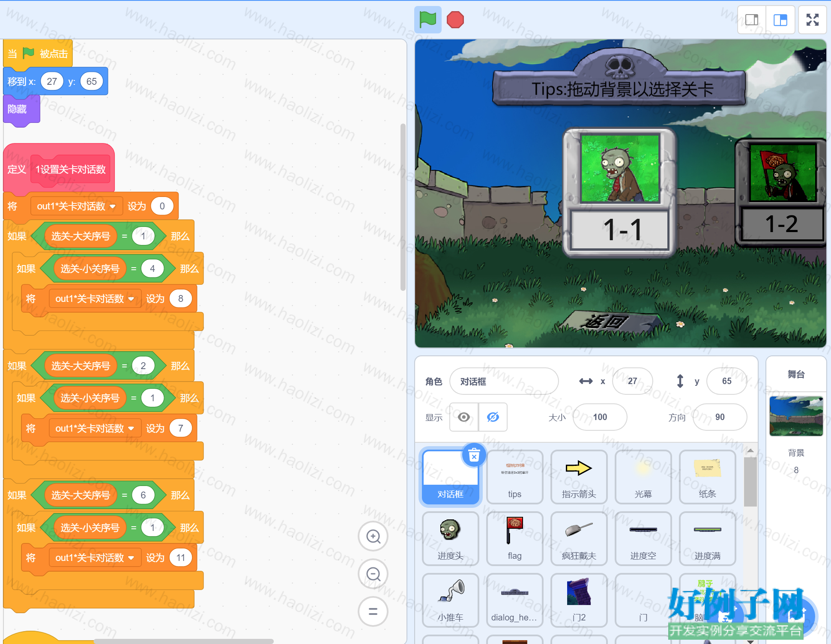Screen dimensions: 831x644
Task: Click the y value 65 in 移到 block
Action: 92,81
